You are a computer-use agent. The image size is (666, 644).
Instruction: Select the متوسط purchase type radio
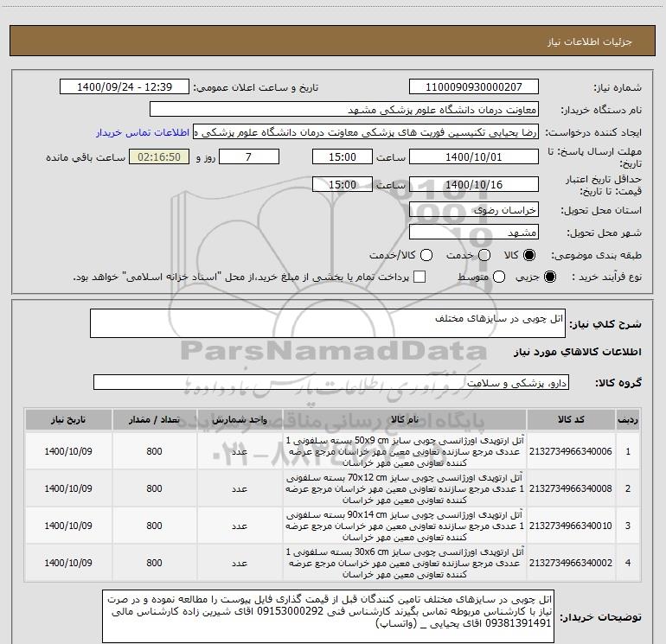[x=499, y=277]
